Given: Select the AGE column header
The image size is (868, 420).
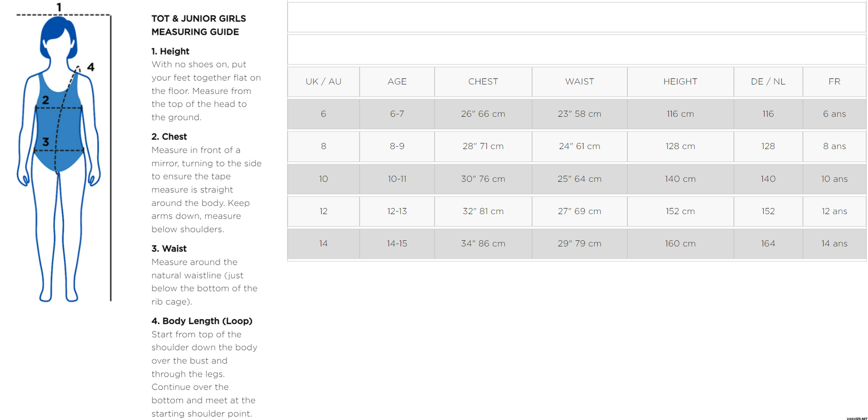Looking at the screenshot, I should click(x=397, y=82).
